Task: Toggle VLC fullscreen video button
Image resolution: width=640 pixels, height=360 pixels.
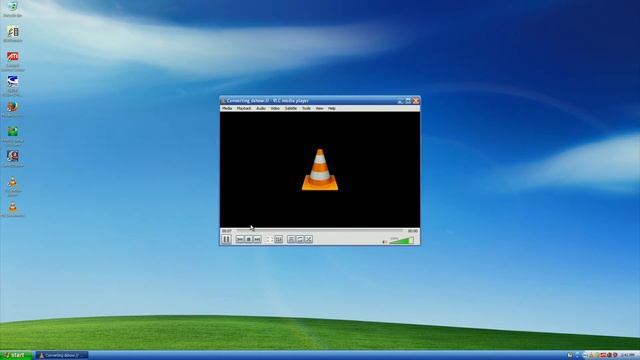Action: [270, 239]
